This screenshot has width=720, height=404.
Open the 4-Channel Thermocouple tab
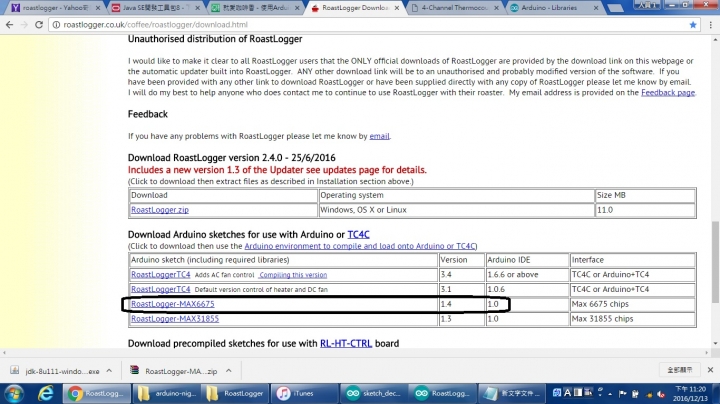455,8
